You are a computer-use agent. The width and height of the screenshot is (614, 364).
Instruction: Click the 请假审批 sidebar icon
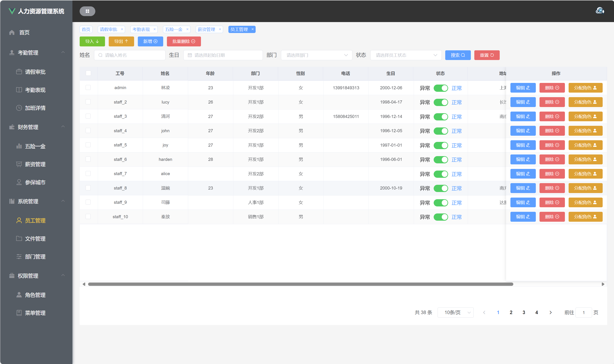pos(19,72)
